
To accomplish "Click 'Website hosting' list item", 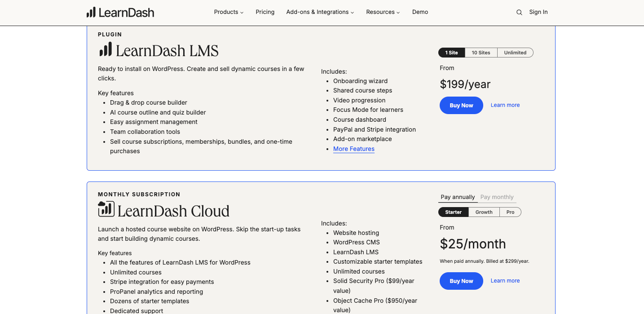I will pos(356,233).
